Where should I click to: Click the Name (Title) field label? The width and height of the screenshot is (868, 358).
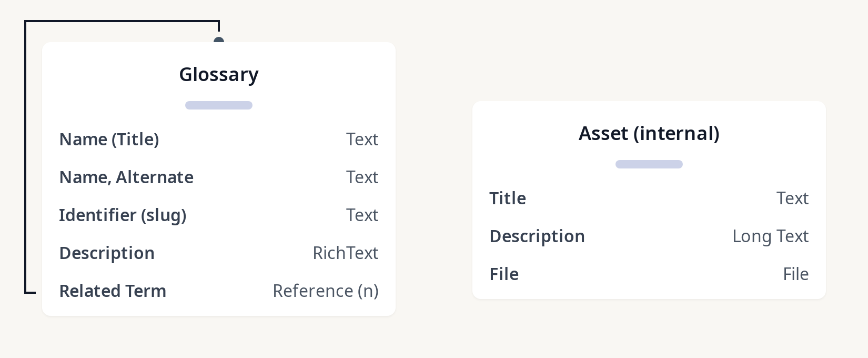tap(109, 140)
